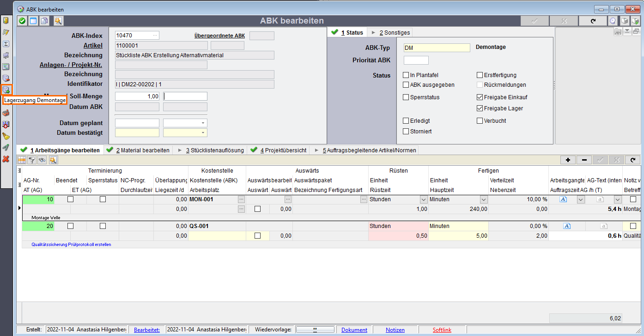
Task: Switch to the 2 Sonstiges tab
Action: pyautogui.click(x=390, y=32)
